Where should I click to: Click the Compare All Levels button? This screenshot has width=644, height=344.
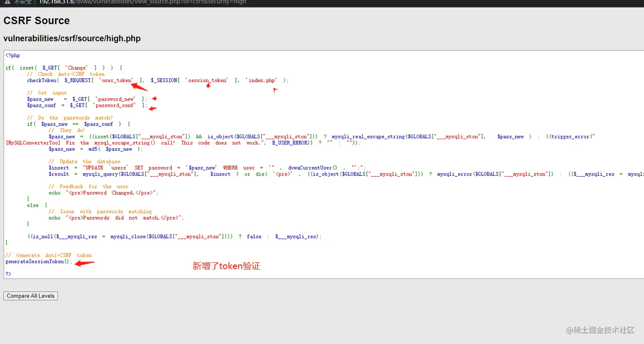[x=31, y=296]
